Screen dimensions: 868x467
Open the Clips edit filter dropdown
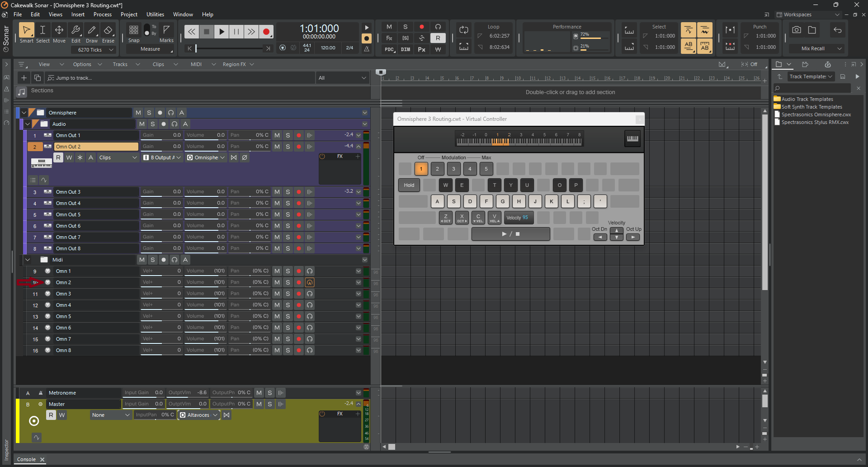pyautogui.click(x=118, y=157)
